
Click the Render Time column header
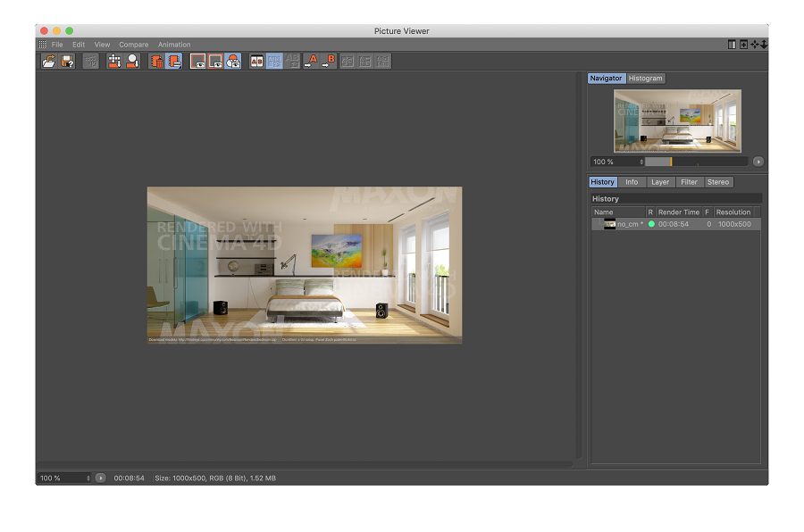[x=679, y=212]
